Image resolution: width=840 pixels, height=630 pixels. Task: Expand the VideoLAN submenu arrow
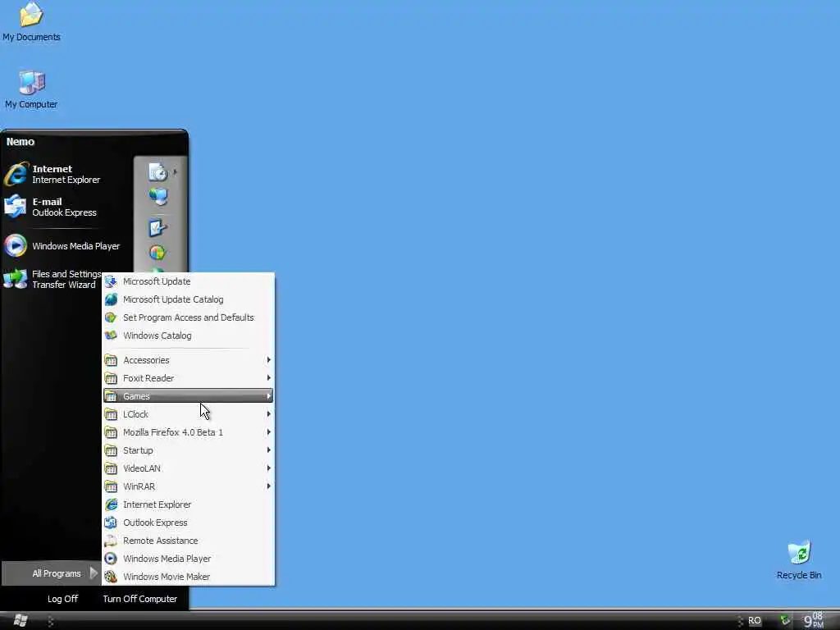[x=268, y=468]
